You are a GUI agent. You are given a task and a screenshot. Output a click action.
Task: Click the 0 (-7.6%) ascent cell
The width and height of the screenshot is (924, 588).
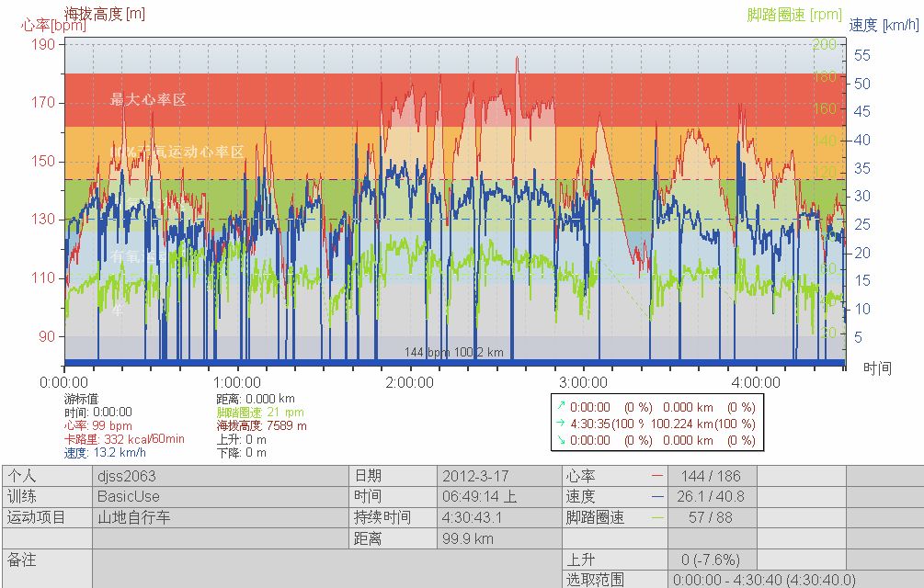(x=711, y=560)
